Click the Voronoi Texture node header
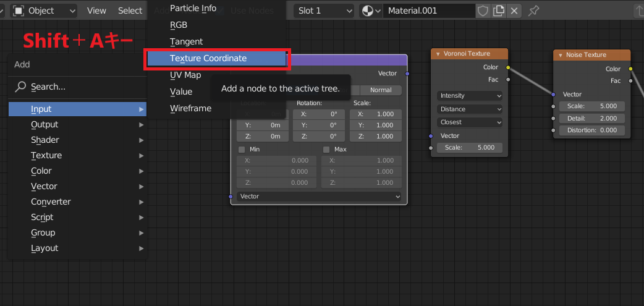This screenshot has height=306, width=644. (x=470, y=54)
